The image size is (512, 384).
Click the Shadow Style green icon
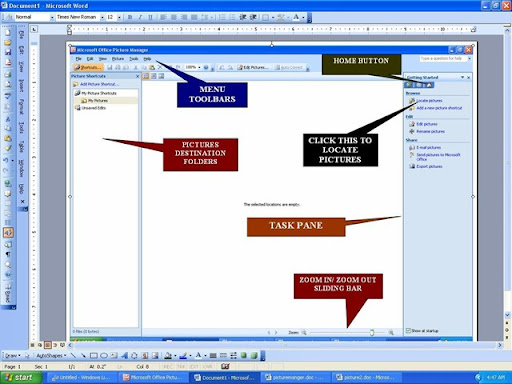coord(244,356)
